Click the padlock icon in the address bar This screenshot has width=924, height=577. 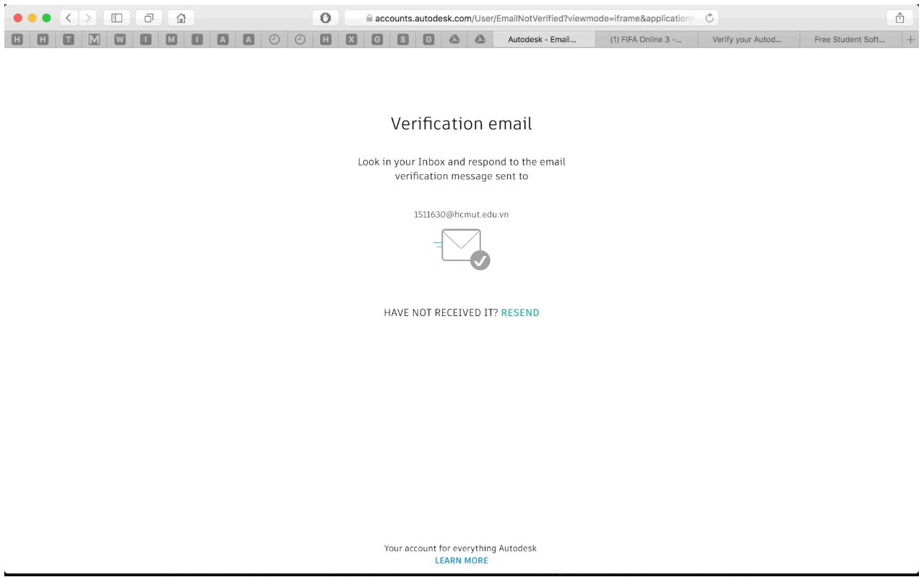[368, 17]
